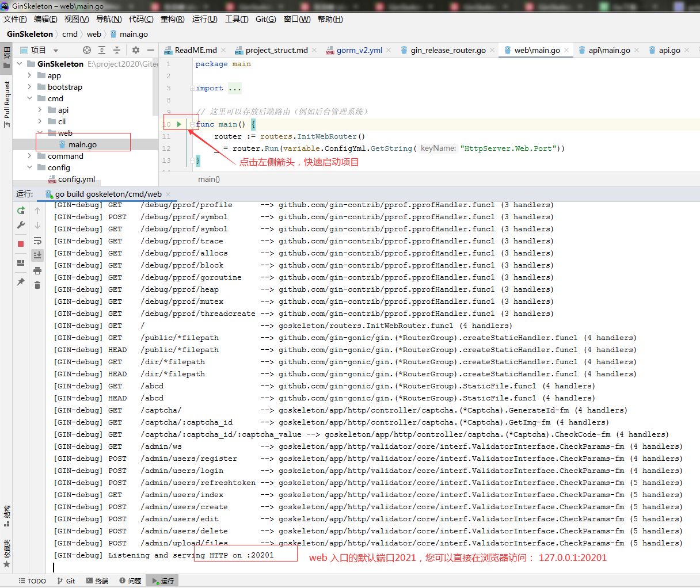Collapse the cmd folder
700x588 pixels.
(29, 98)
